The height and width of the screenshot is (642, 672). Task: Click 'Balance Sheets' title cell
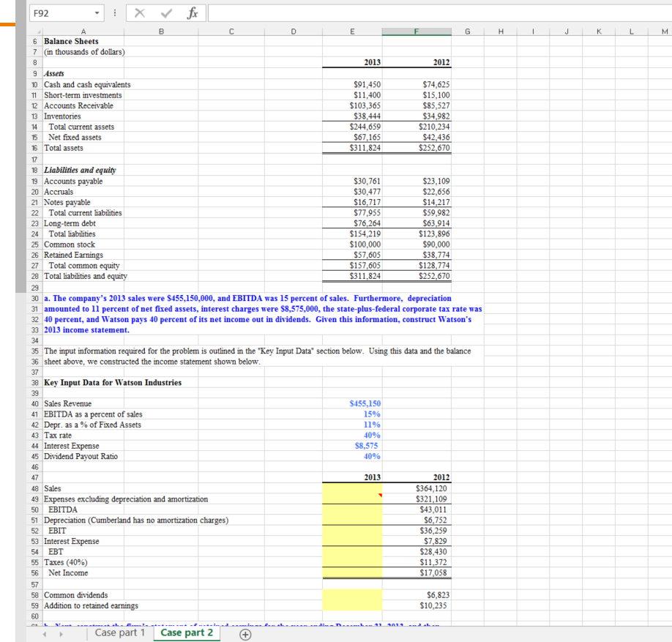pos(71,41)
